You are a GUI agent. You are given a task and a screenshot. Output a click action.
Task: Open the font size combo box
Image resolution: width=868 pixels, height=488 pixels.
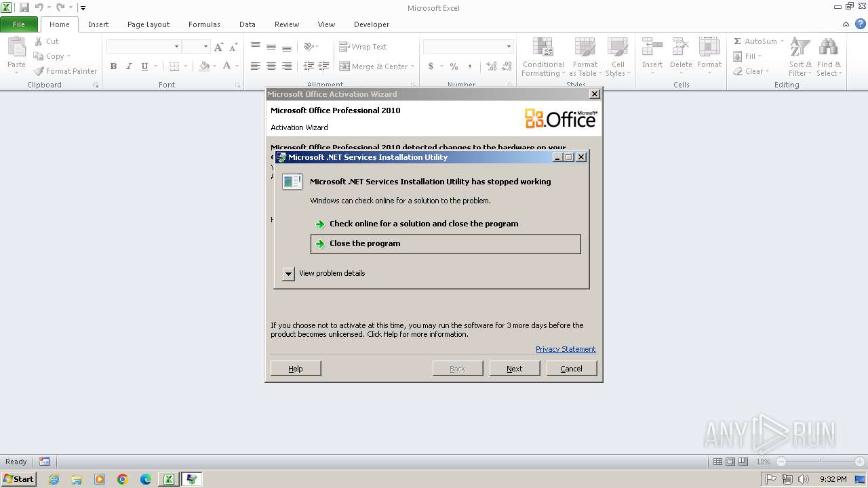click(195, 47)
